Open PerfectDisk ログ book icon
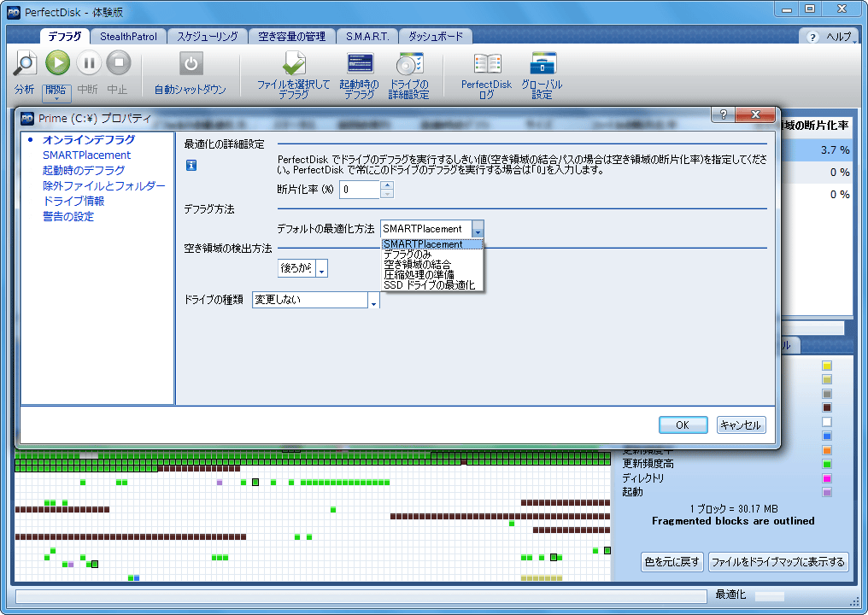 488,64
